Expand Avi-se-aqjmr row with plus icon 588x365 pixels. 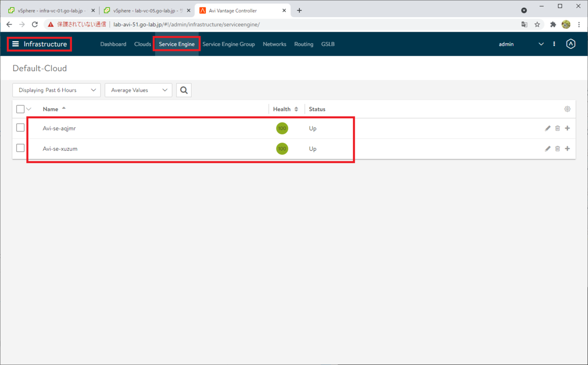(567, 128)
